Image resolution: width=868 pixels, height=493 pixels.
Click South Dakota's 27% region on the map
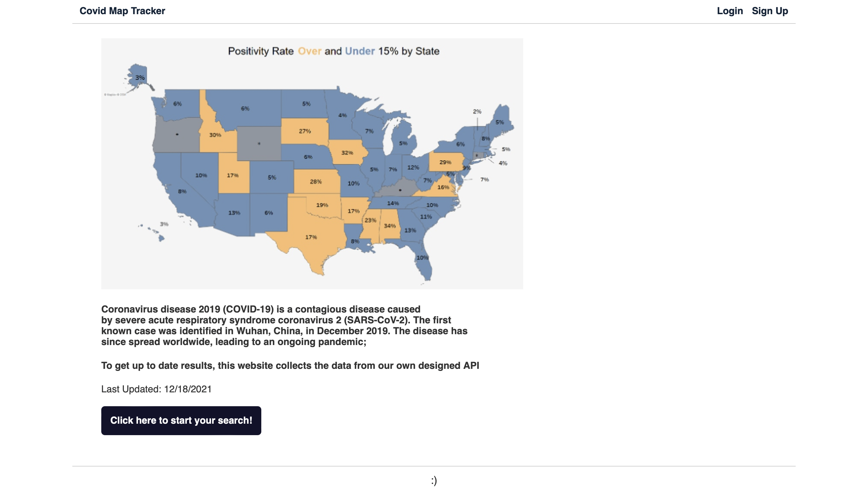pos(305,131)
